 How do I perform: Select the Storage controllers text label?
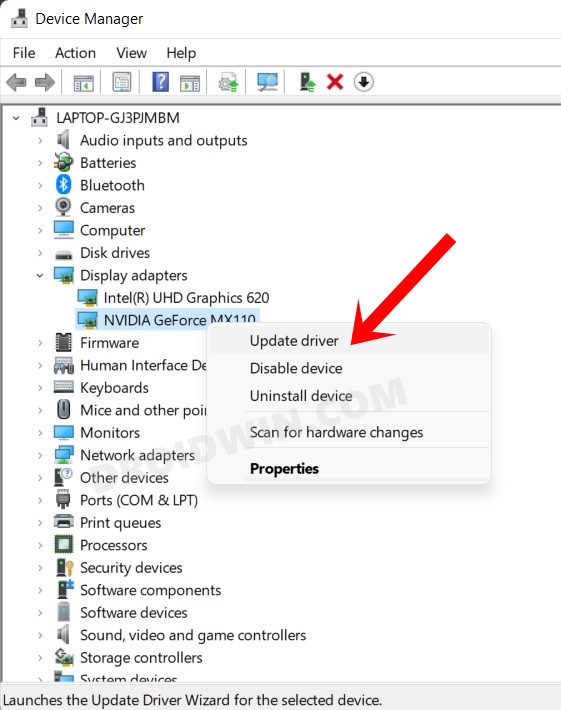tap(141, 657)
